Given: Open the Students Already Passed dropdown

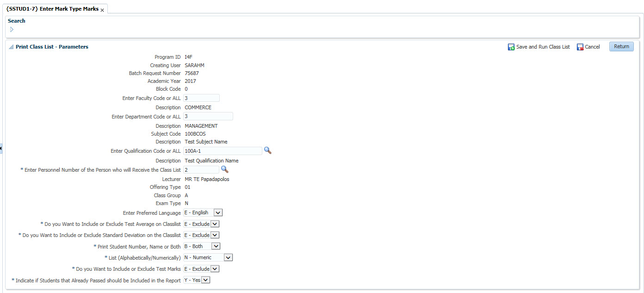Looking at the screenshot, I should point(205,280).
